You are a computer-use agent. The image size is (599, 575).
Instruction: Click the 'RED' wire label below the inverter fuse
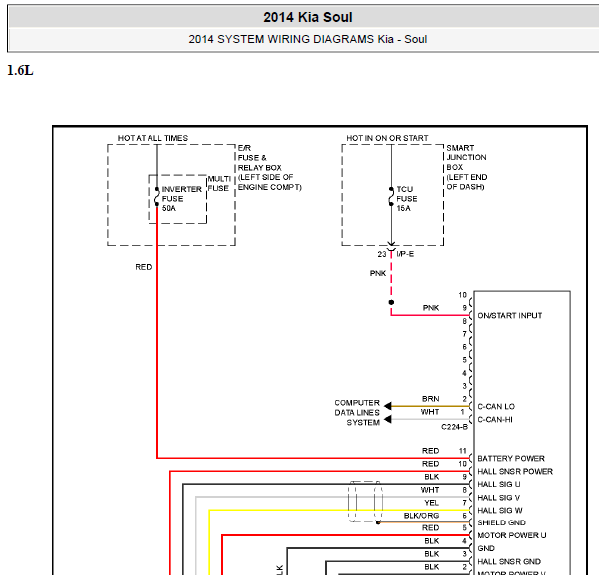point(144,267)
